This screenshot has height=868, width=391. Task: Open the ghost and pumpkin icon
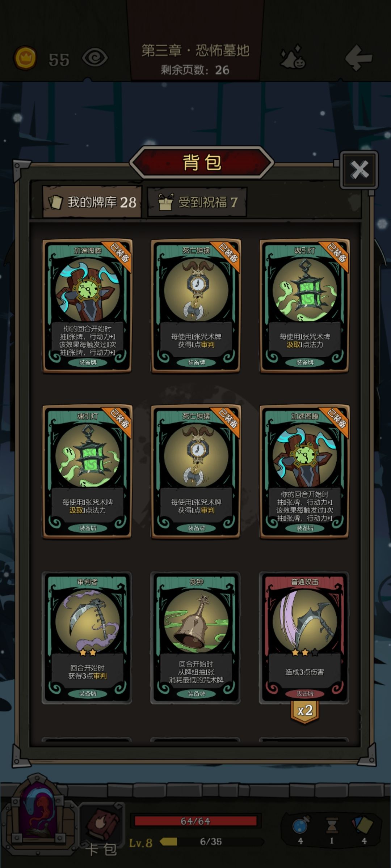click(x=293, y=57)
